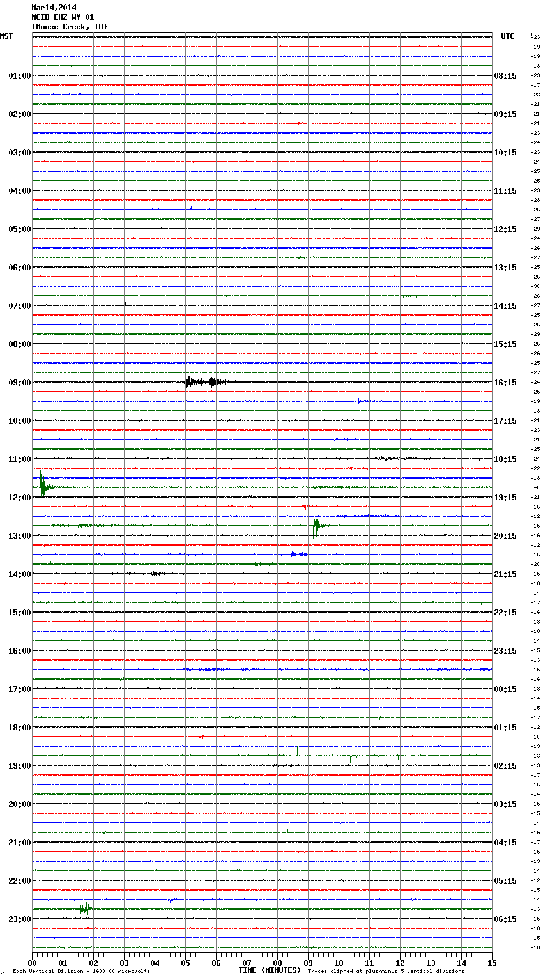Click the UTC timezone label

[x=508, y=36]
